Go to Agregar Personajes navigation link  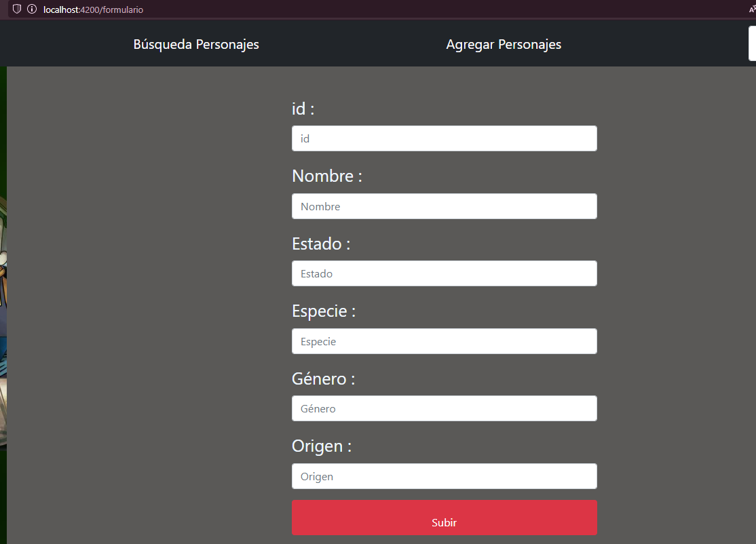[x=504, y=44]
